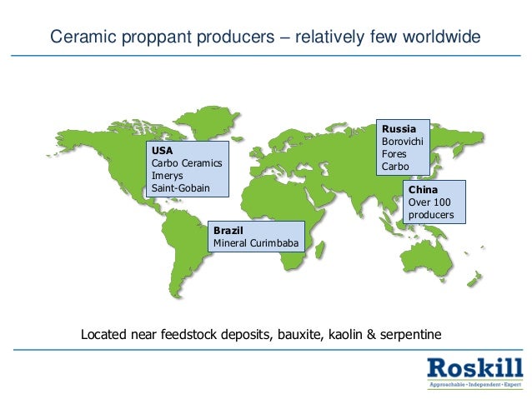Image resolution: width=532 pixels, height=399 pixels.
Task: Click 'Mineral Curimbaba' in the Brazil box
Action: pos(256,243)
